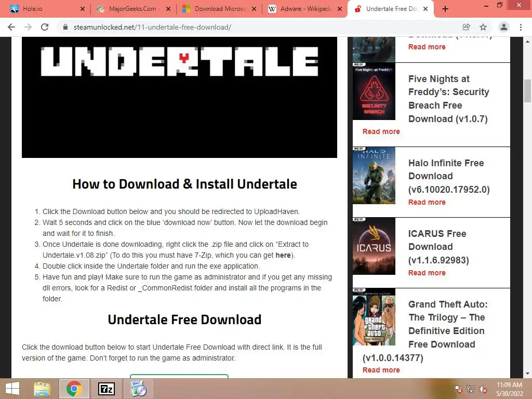The width and height of the screenshot is (532, 399).
Task: Close the Download Microsoft tab
Action: tap(254, 9)
